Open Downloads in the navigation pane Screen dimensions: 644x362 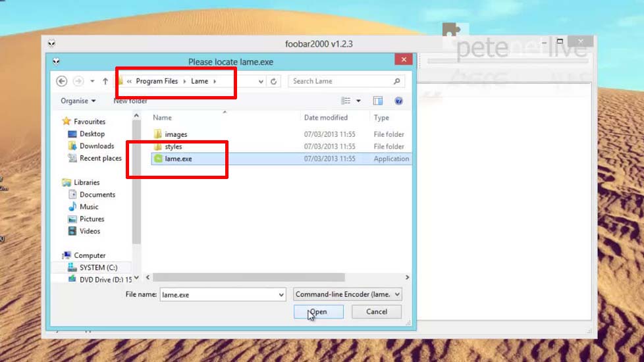97,146
